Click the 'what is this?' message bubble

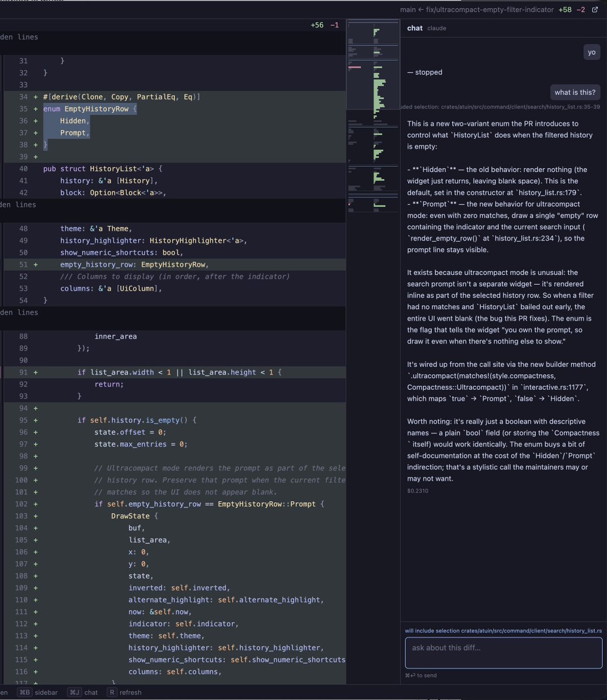(575, 92)
